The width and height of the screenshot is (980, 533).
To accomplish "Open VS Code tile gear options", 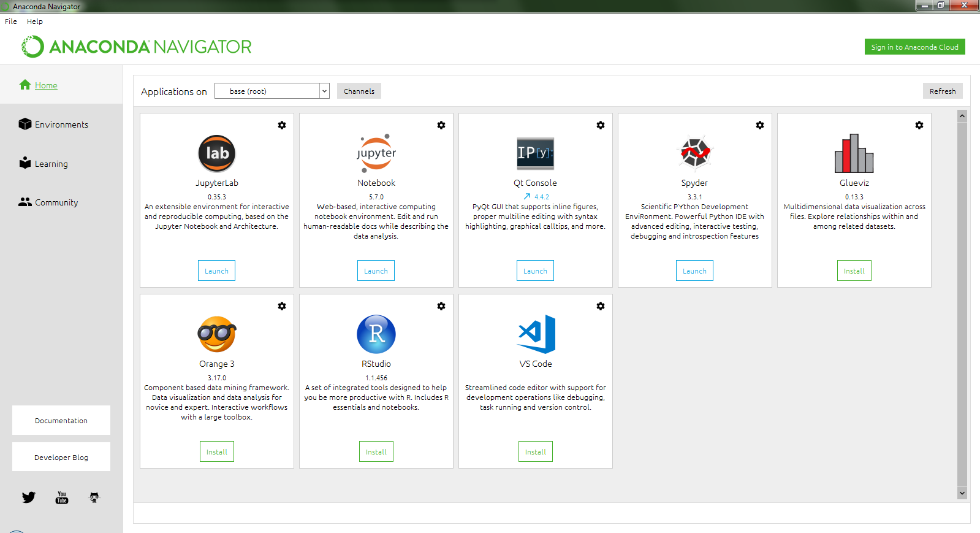I will tap(601, 306).
